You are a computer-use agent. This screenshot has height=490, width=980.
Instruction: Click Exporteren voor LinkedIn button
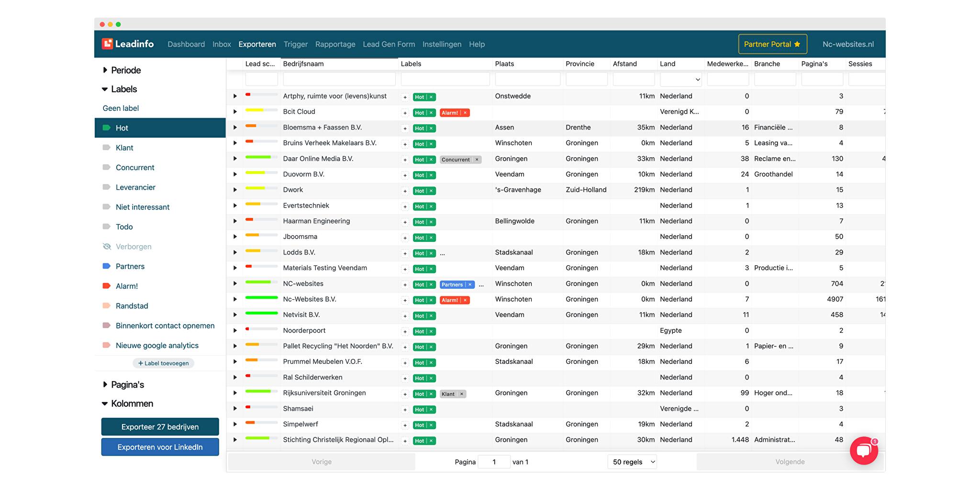160,447
